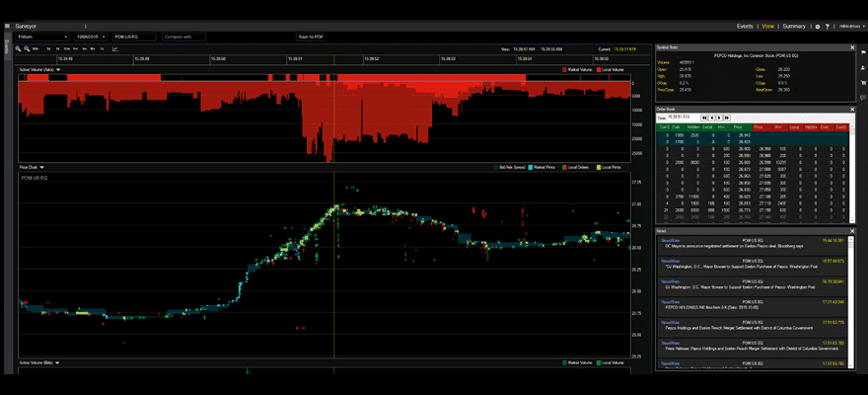Click the zoom out magnifier icon
Image resolution: width=868 pixels, height=395 pixels.
(x=27, y=47)
